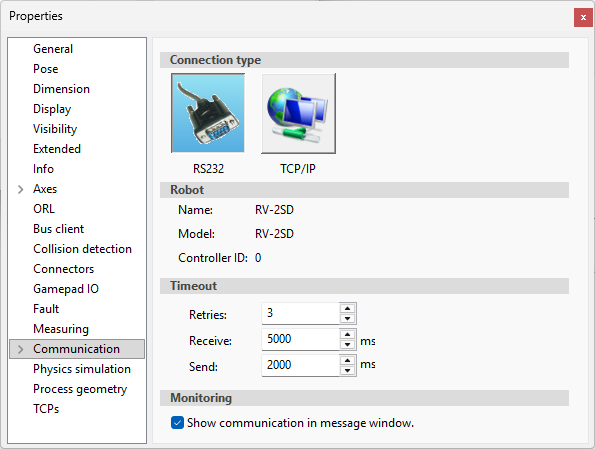Go to the Gamepad IO page
The width and height of the screenshot is (595, 449).
[66, 289]
